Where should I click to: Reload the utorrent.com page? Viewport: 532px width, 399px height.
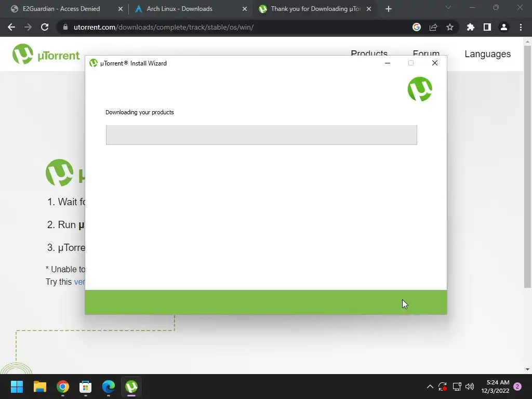(45, 27)
